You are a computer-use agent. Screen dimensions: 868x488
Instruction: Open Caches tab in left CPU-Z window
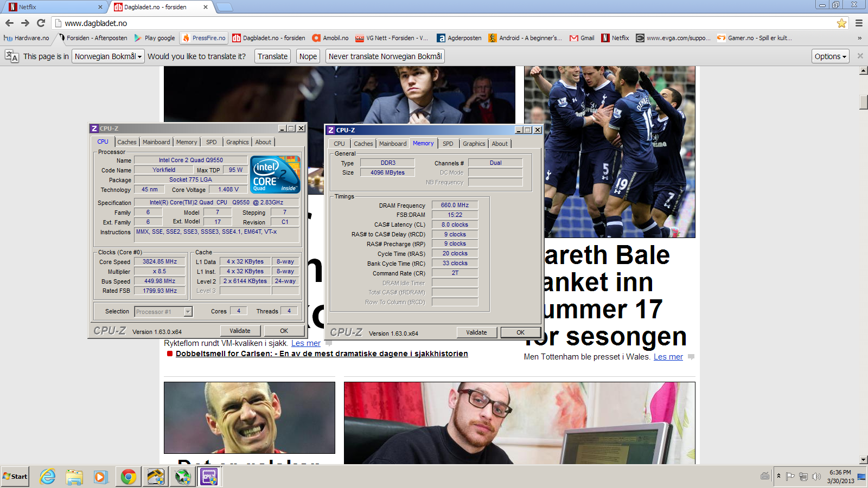pyautogui.click(x=127, y=142)
